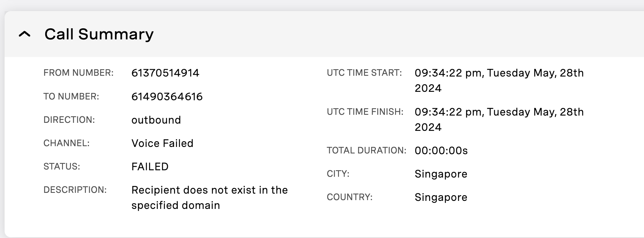Click the UTC time start value
The height and width of the screenshot is (238, 644).
(499, 80)
